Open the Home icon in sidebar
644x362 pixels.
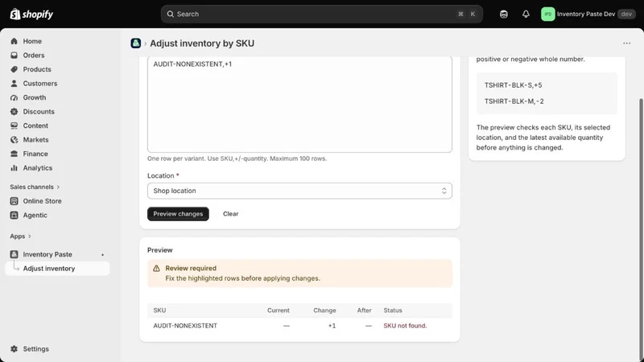pyautogui.click(x=14, y=41)
